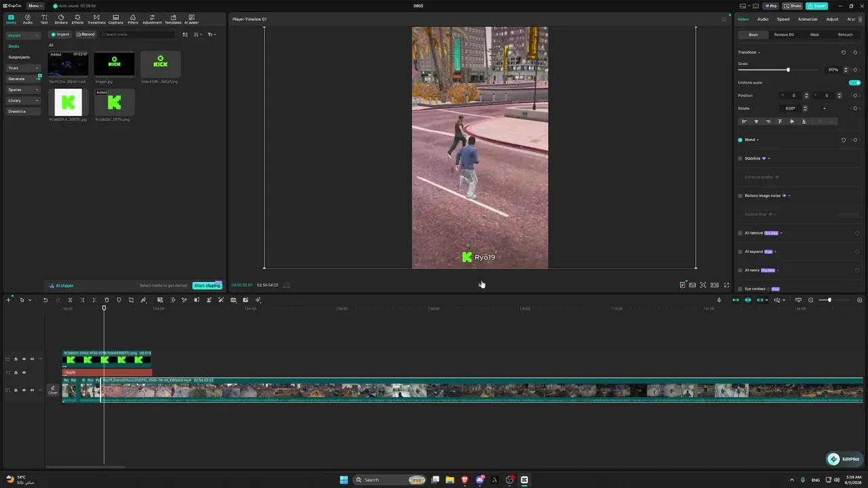Collapse the Import section in sidebar
868x488 pixels.
tap(23, 35)
